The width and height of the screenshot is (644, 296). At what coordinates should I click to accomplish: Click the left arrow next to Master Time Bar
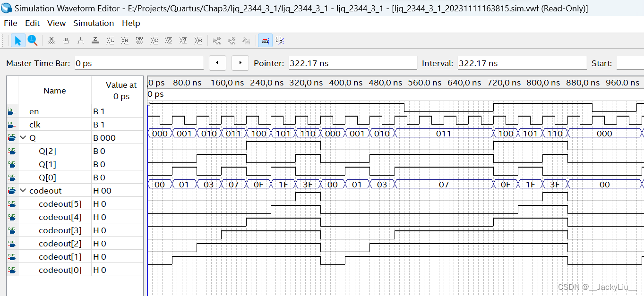[217, 62]
